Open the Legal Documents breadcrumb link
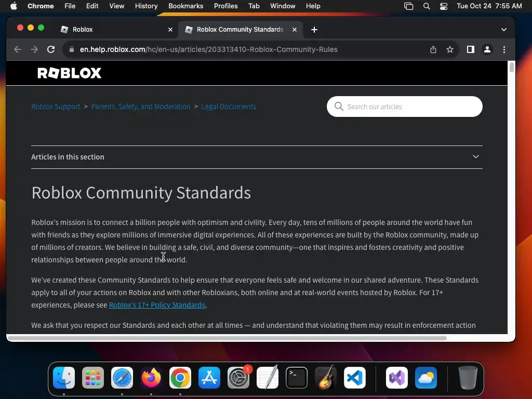This screenshot has height=399, width=532. (229, 107)
